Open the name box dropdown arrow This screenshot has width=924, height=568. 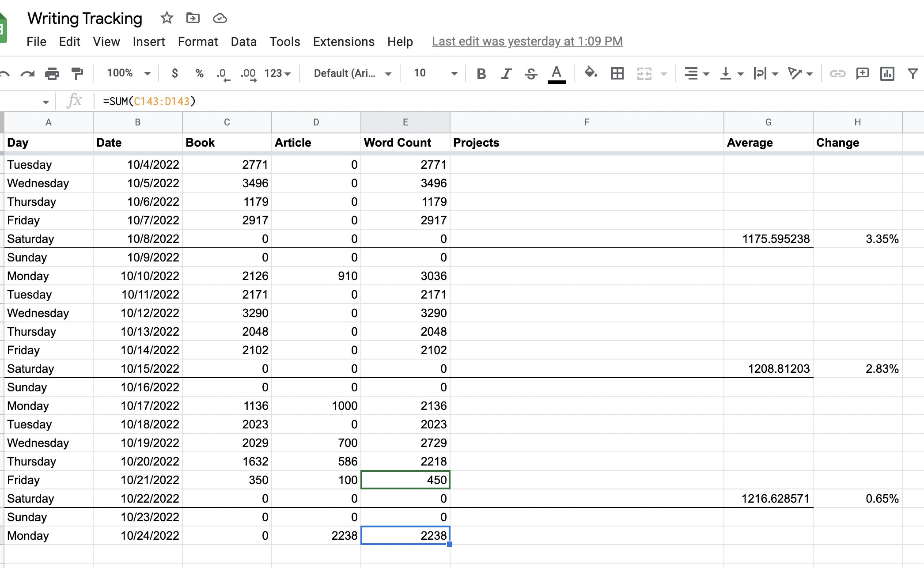[x=45, y=102]
